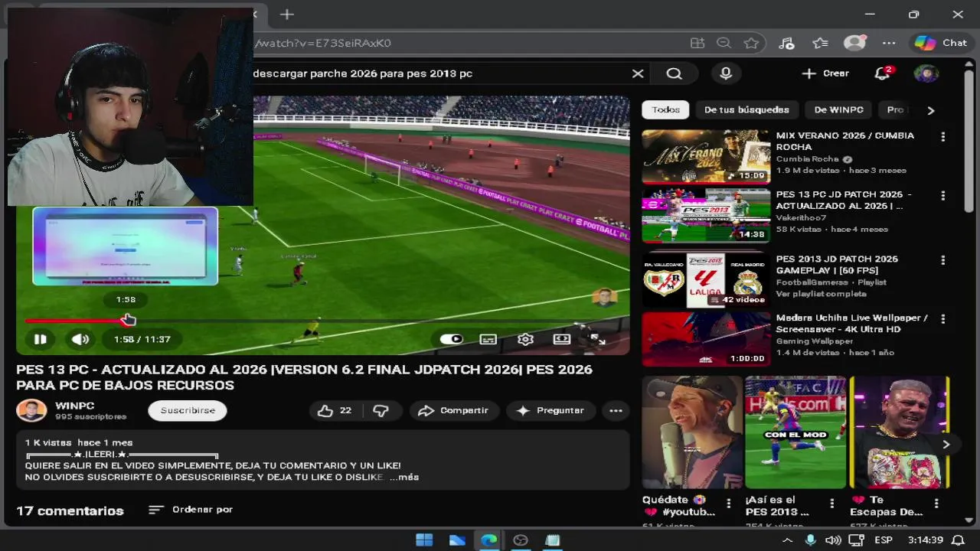Screen dimensions: 980x551
Task: Mute the video with the speaker icon
Action: (80, 339)
